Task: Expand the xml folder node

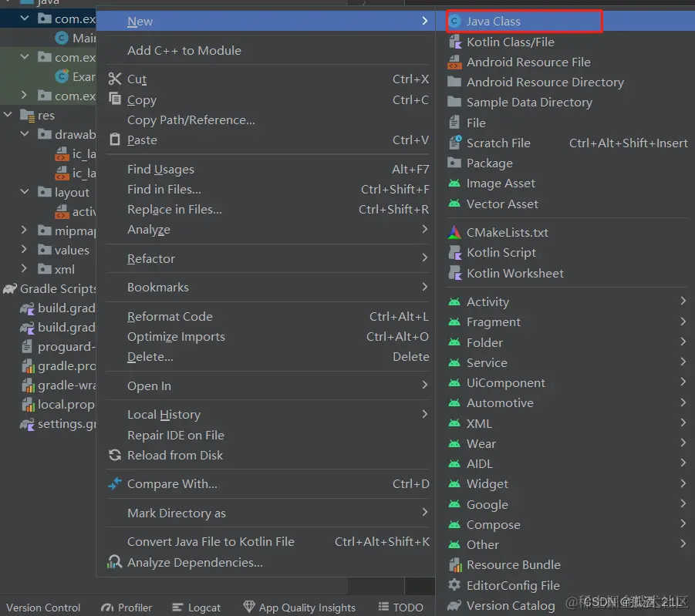Action: point(25,268)
